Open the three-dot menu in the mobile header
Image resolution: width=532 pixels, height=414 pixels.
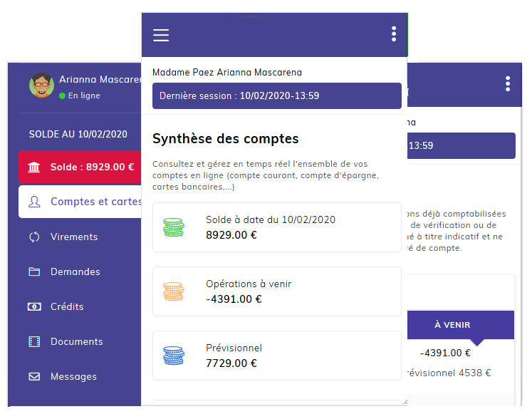coord(394,34)
